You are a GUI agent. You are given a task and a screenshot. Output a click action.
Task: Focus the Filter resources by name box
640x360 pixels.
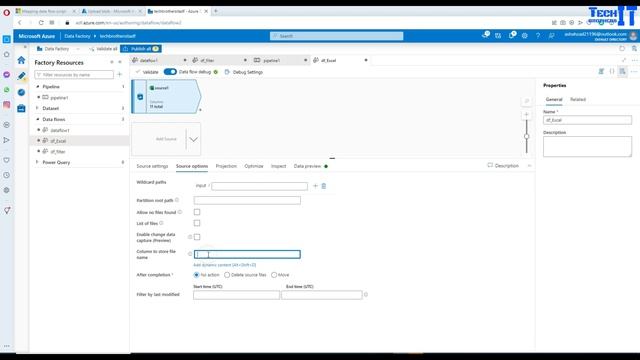tap(74, 75)
